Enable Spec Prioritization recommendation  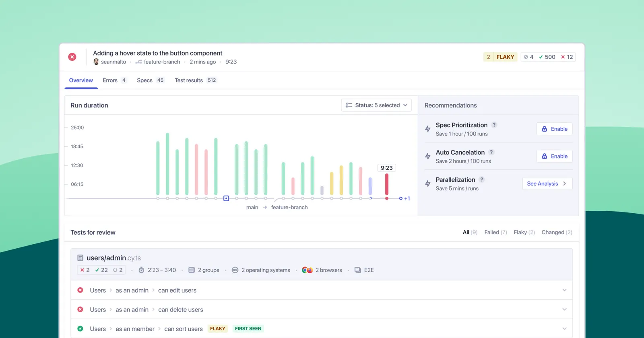pos(554,129)
